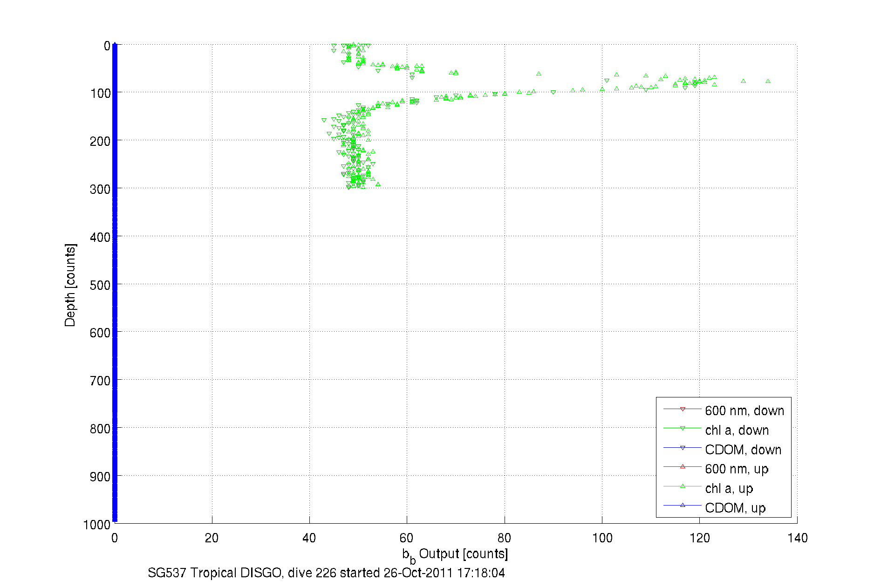Click the y-axis tick label 900
The width and height of the screenshot is (881, 588).
click(100, 477)
